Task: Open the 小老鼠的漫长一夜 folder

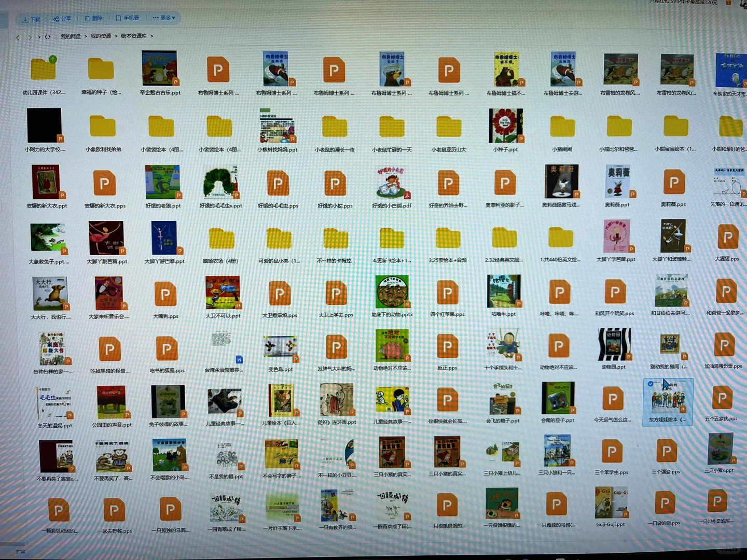Action: (335, 127)
